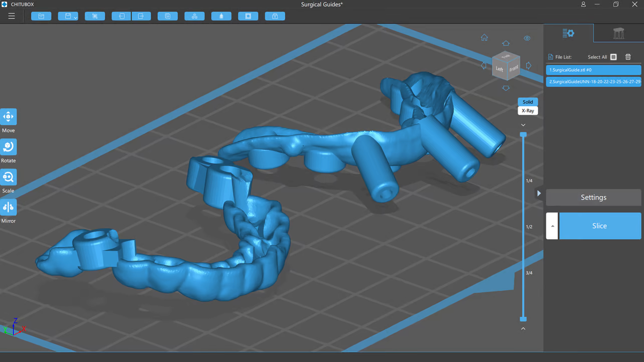This screenshot has width=644, height=362.
Task: Switch the view mode to X-Ray
Action: click(528, 110)
